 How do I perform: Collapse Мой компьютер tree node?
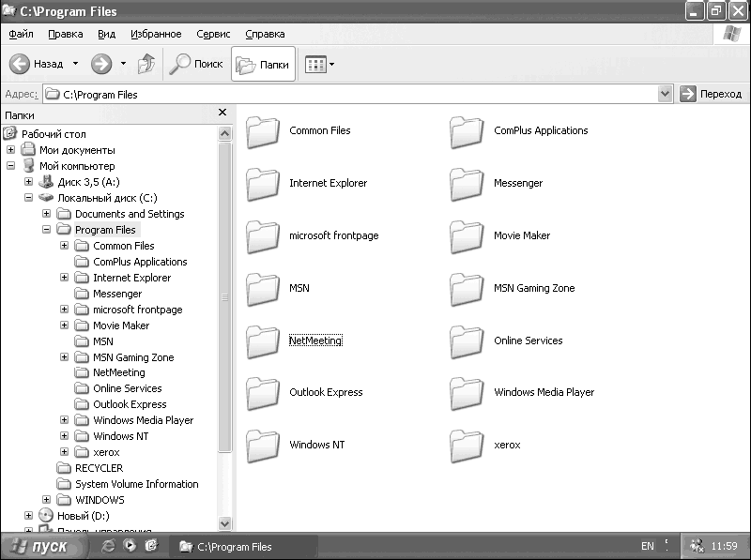pyautogui.click(x=10, y=166)
